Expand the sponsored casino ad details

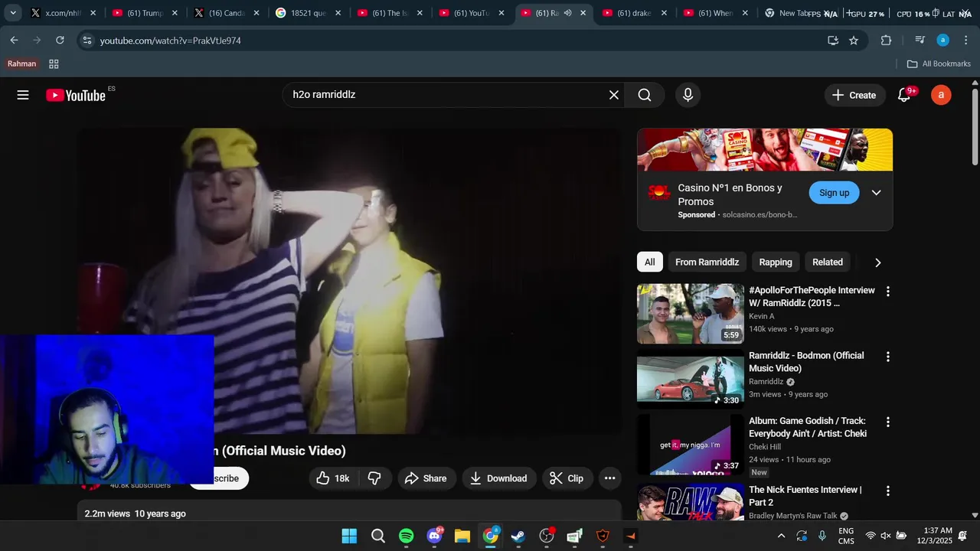(x=876, y=193)
